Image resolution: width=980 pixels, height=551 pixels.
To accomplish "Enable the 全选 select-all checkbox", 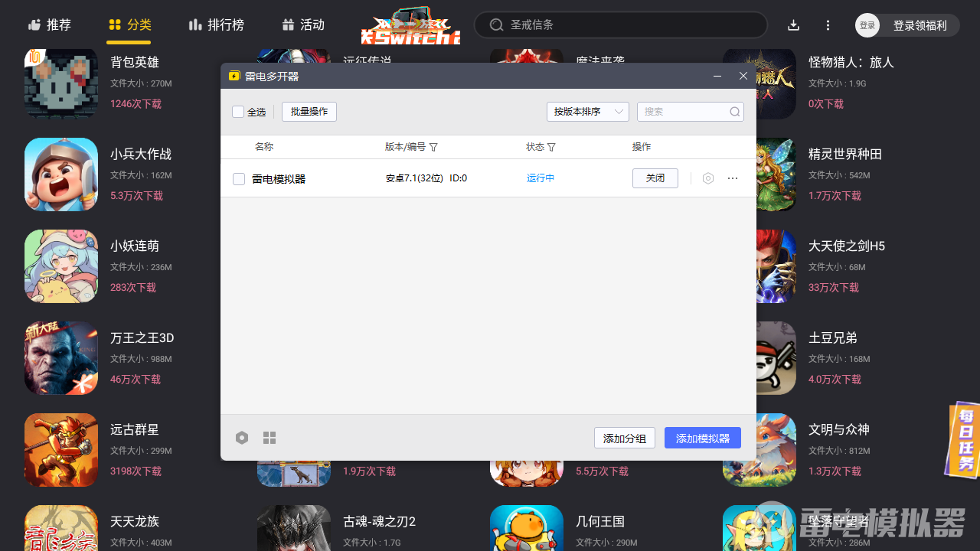I will pos(238,111).
